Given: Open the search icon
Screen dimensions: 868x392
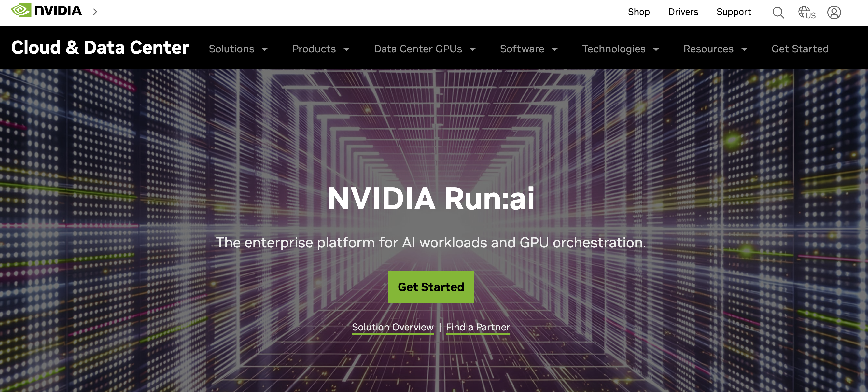Looking at the screenshot, I should [x=778, y=12].
